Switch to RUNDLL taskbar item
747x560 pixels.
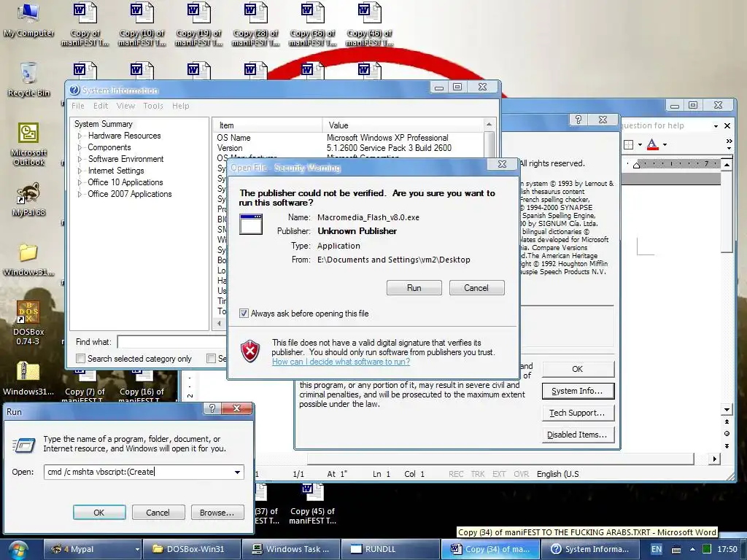pyautogui.click(x=391, y=549)
